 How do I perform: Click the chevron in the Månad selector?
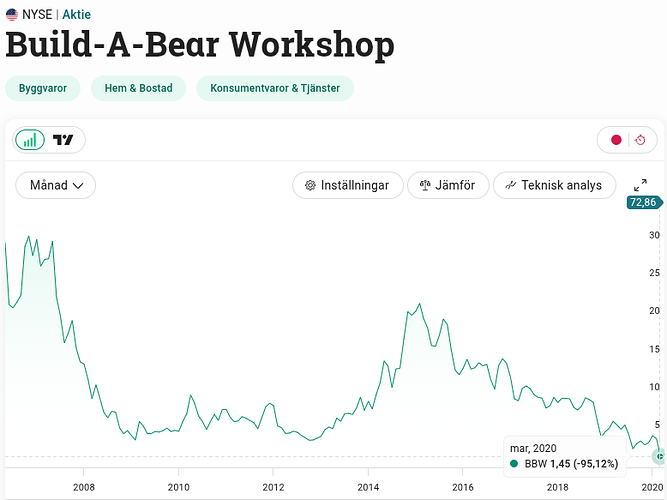78,186
